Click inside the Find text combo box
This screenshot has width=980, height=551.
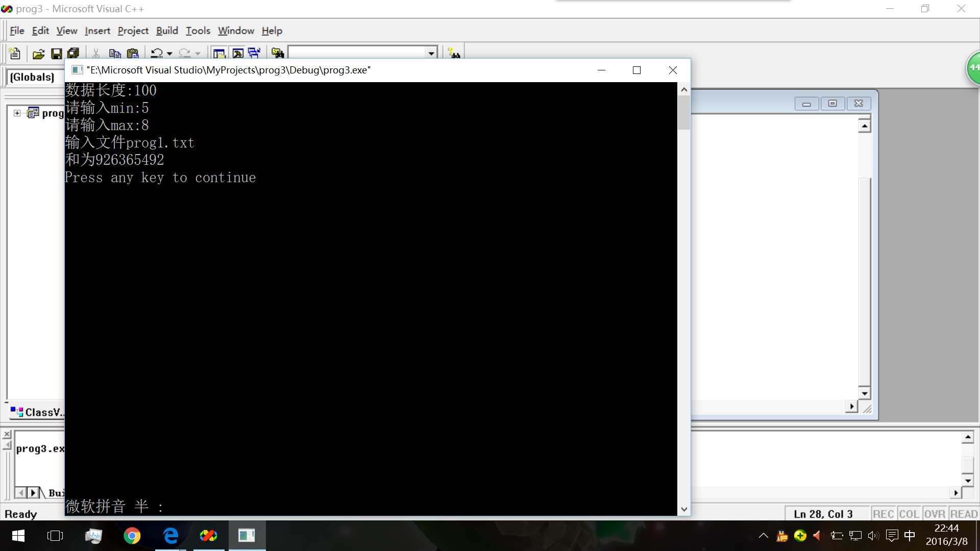click(x=358, y=53)
